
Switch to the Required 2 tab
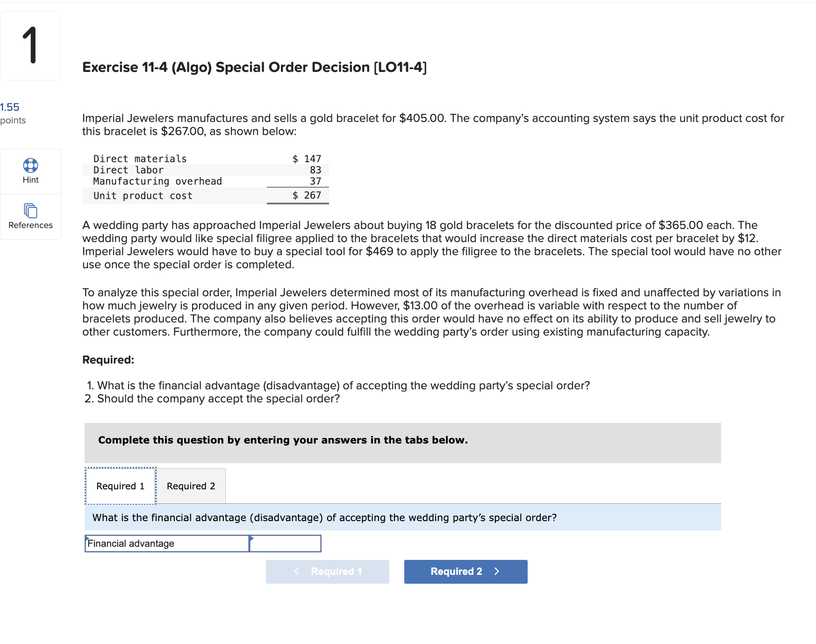190,486
